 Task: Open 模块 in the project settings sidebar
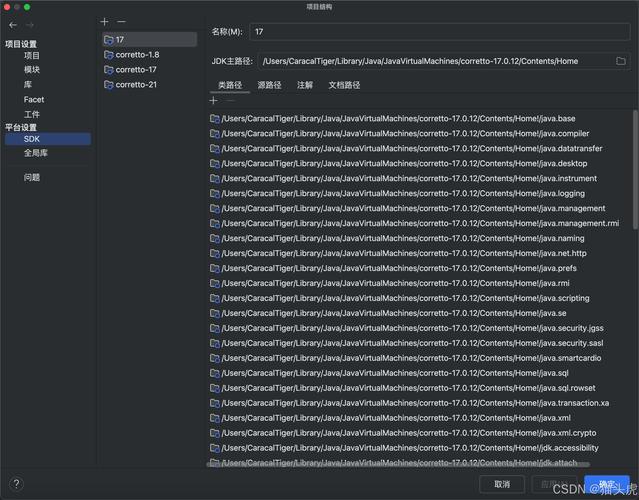32,70
